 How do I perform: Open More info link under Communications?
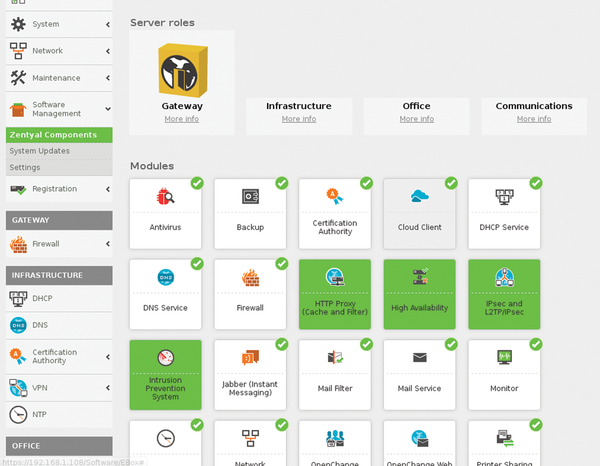point(534,119)
